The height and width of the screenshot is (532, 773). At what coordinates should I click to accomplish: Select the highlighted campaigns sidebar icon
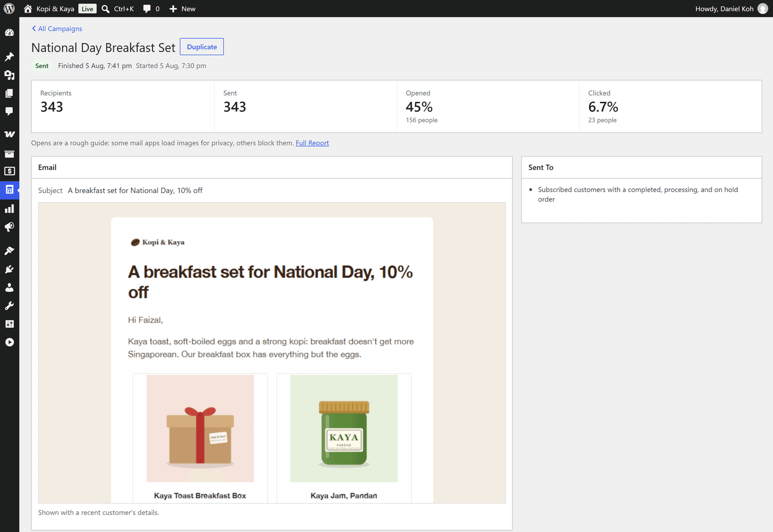(9, 190)
